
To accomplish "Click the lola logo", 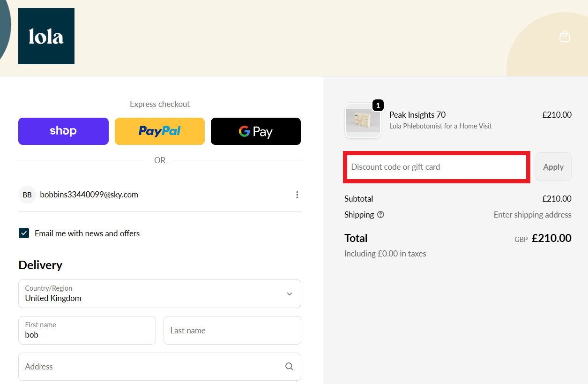I will point(46,36).
